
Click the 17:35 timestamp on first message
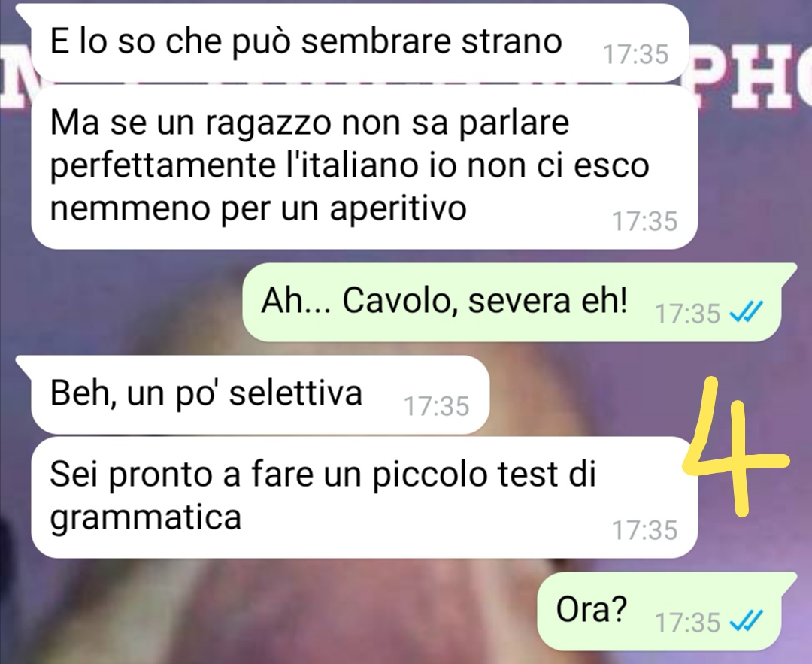(636, 54)
